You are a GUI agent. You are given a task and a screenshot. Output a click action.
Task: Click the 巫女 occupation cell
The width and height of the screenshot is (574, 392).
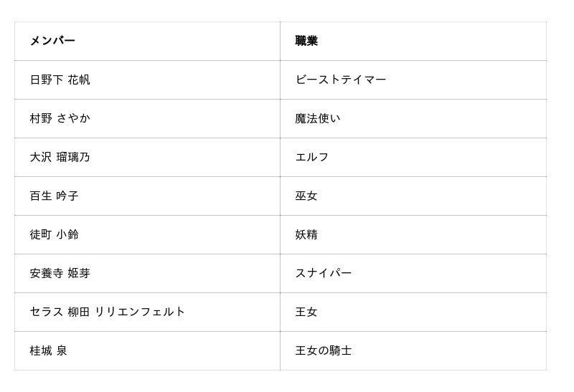point(306,196)
